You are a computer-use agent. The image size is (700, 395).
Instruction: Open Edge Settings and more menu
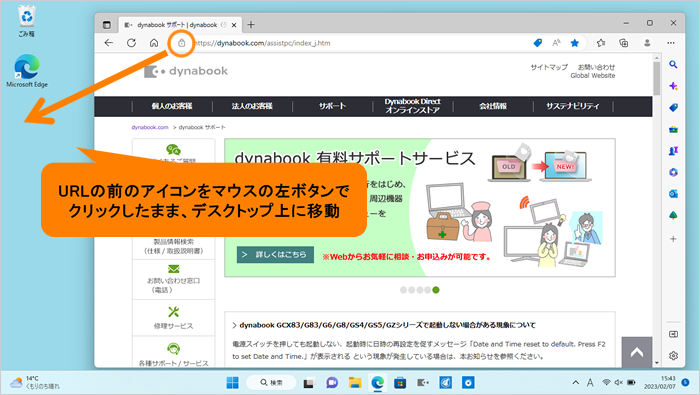coord(671,43)
